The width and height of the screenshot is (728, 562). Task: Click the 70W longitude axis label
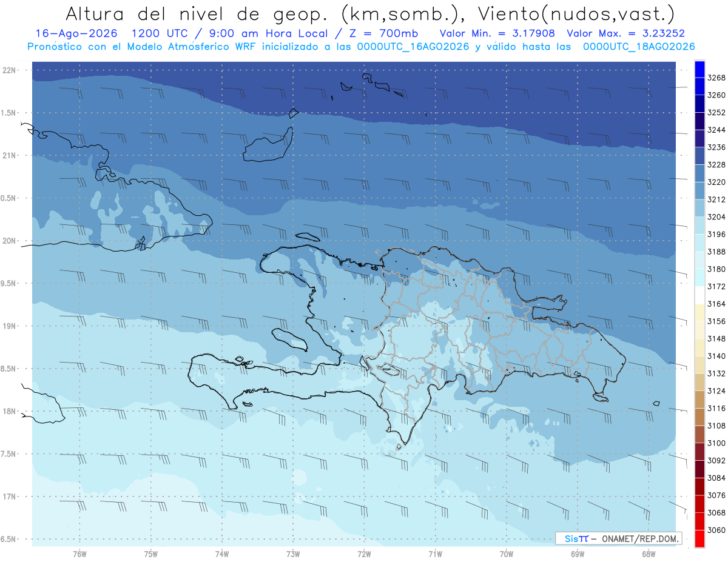pyautogui.click(x=507, y=554)
